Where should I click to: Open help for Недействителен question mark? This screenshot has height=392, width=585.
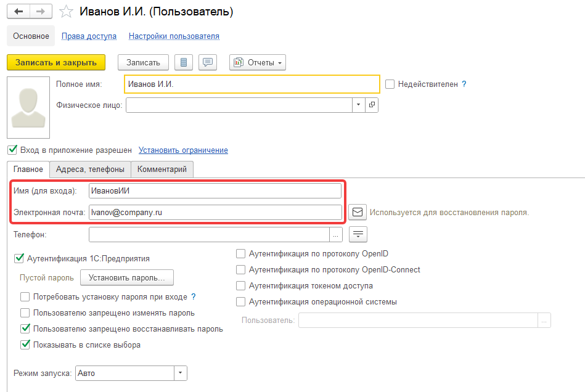click(x=464, y=84)
